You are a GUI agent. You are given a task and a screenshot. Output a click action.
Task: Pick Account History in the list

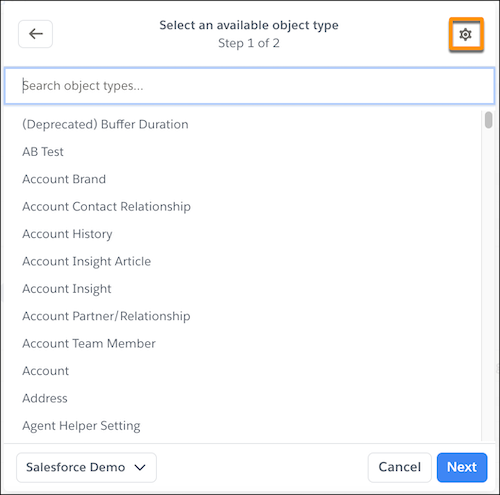tap(67, 234)
